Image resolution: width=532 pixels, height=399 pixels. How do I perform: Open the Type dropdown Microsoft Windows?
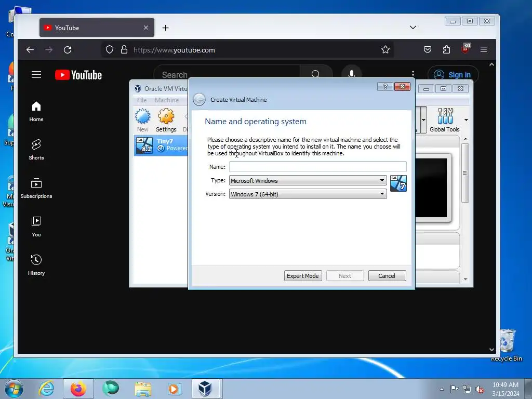(x=308, y=180)
